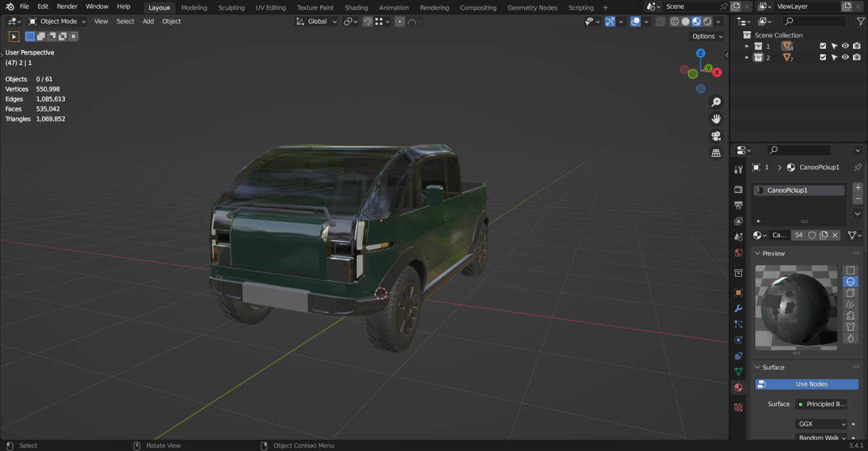Open the Scene properties tab
The width and height of the screenshot is (868, 451).
pyautogui.click(x=738, y=237)
